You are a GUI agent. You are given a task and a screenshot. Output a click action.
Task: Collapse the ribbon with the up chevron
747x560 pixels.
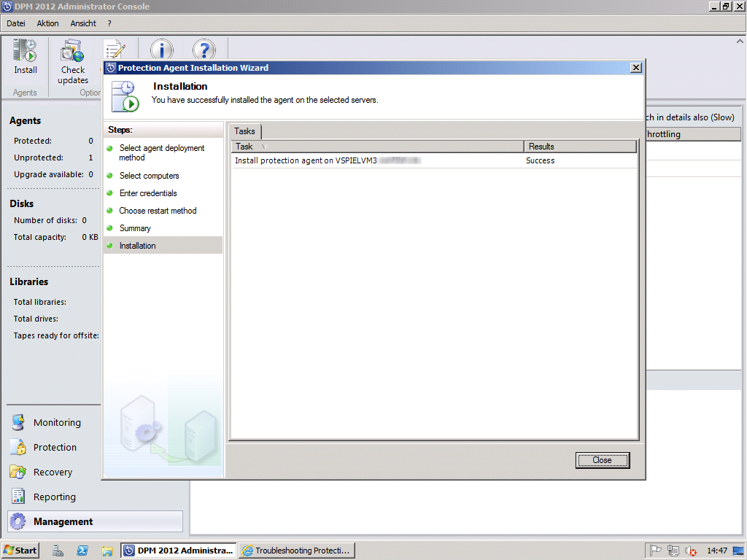(x=740, y=42)
